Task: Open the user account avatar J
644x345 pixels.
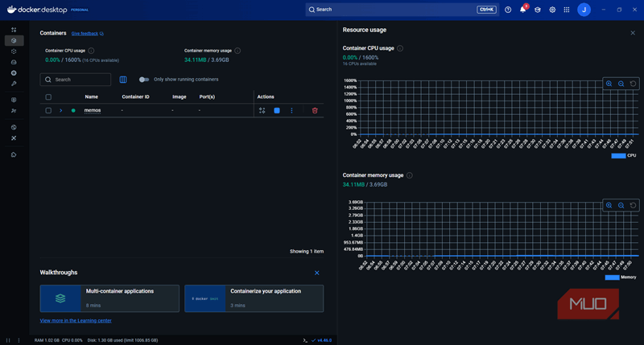Action: click(x=584, y=10)
